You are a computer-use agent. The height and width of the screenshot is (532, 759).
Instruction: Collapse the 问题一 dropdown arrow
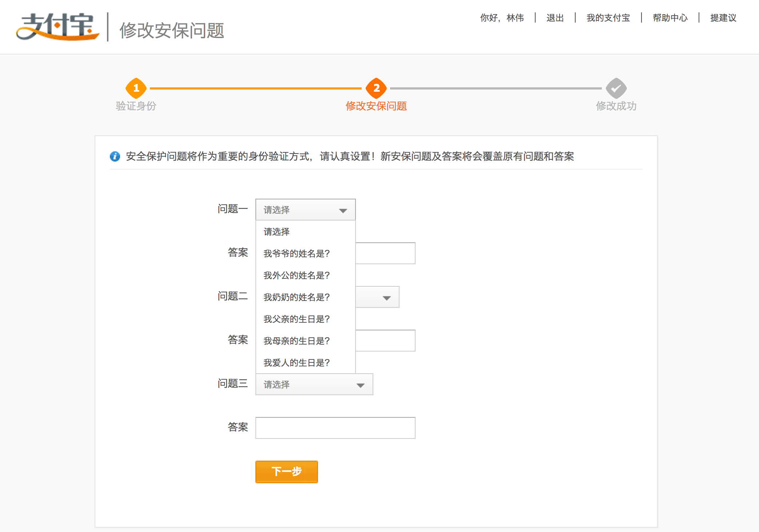coord(343,210)
